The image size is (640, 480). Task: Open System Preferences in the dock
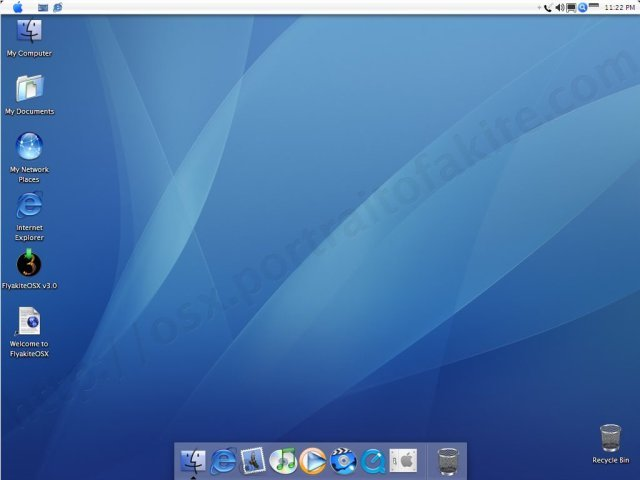pos(403,461)
